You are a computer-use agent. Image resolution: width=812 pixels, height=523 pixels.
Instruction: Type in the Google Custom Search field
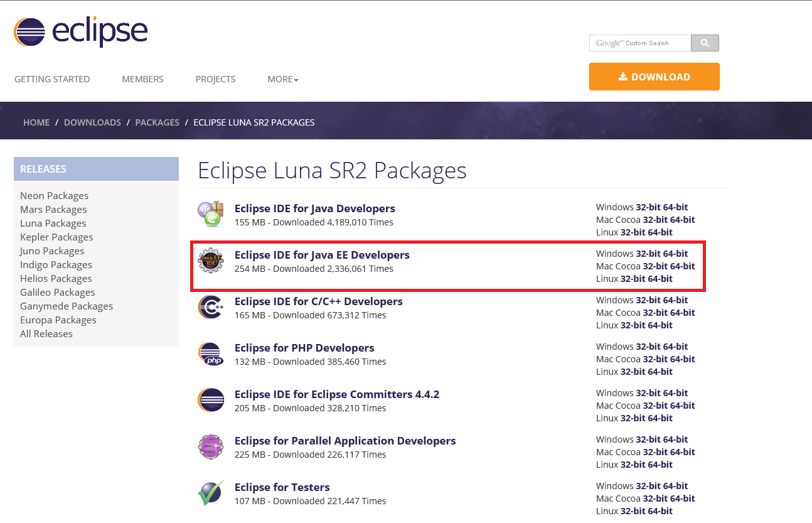[640, 43]
